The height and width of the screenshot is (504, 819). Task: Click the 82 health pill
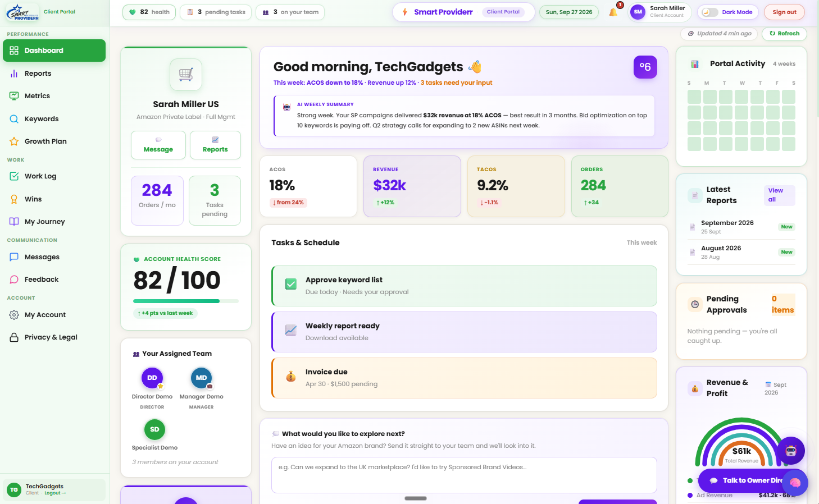pos(149,12)
